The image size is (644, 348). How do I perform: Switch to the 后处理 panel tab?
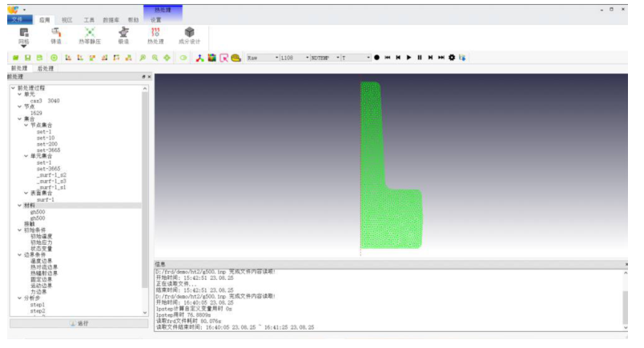point(46,68)
